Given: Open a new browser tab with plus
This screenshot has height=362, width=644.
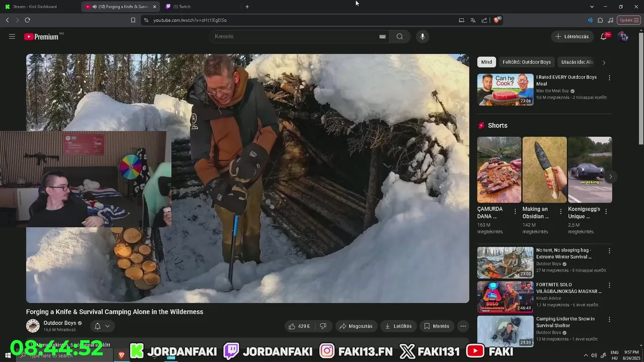Looking at the screenshot, I should 247,7.
